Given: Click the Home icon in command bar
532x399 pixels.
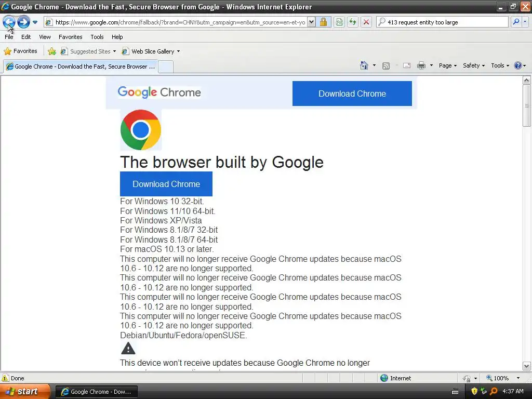Looking at the screenshot, I should pyautogui.click(x=364, y=65).
